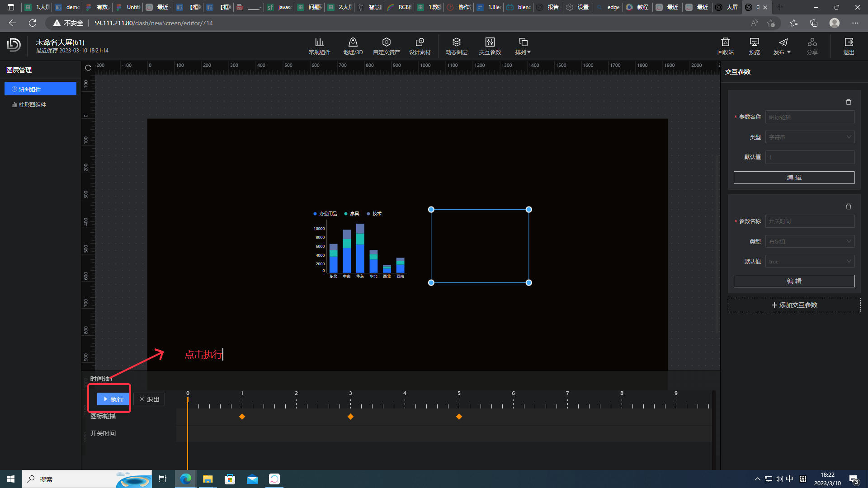This screenshot has width=868, height=488.
Task: Click the 参数名称 field showing 开关时间
Action: 810,221
